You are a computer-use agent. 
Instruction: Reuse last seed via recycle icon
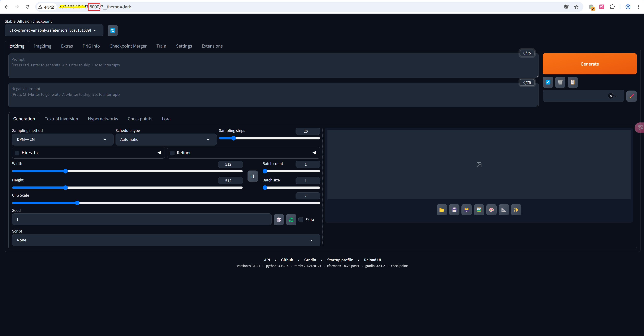[x=291, y=219]
